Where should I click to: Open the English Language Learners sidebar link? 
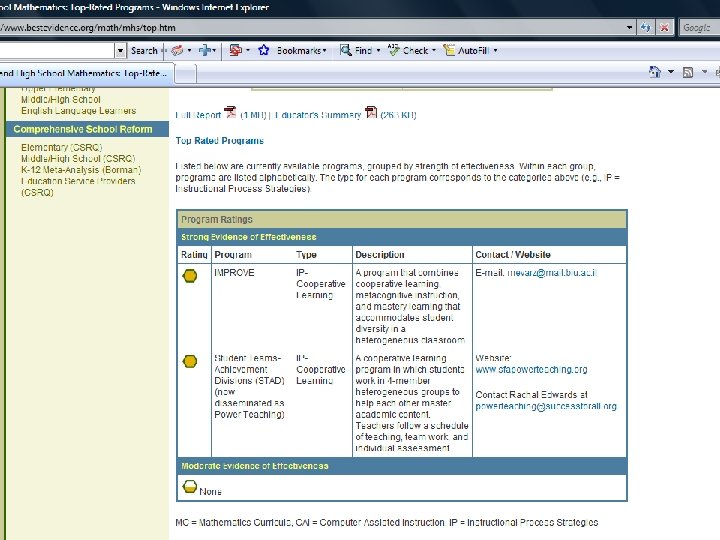(79, 111)
